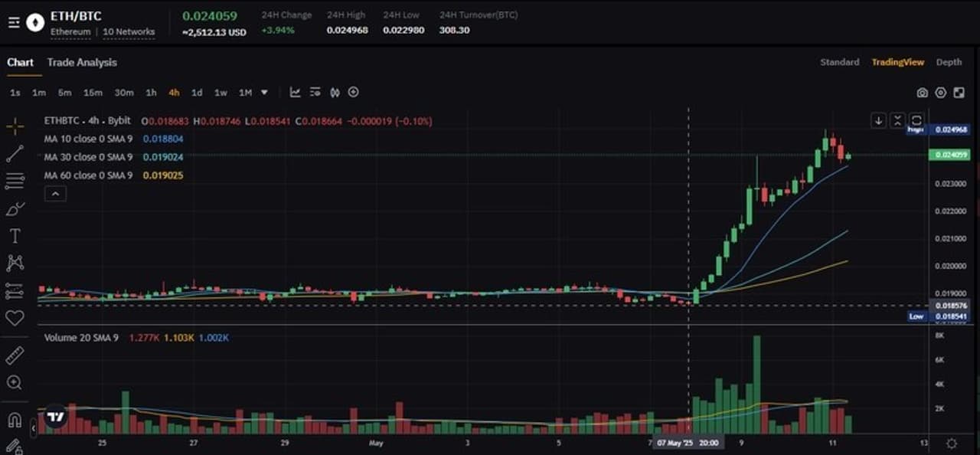Select the XABCD Pattern tool

[x=15, y=263]
